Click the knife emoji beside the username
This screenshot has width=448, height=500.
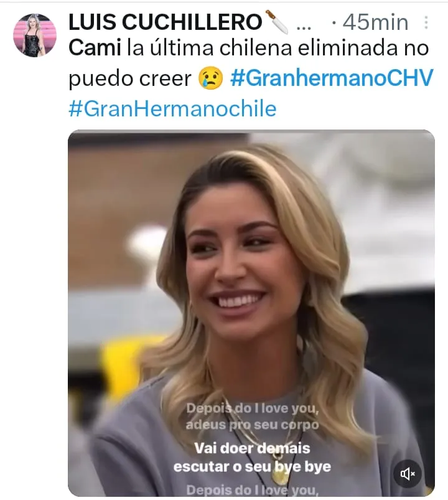tap(276, 22)
